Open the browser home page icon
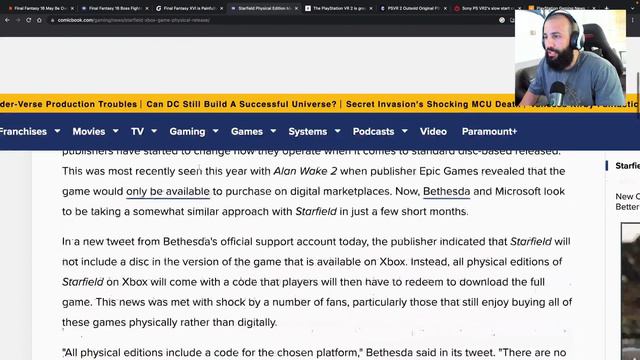 [39, 20]
